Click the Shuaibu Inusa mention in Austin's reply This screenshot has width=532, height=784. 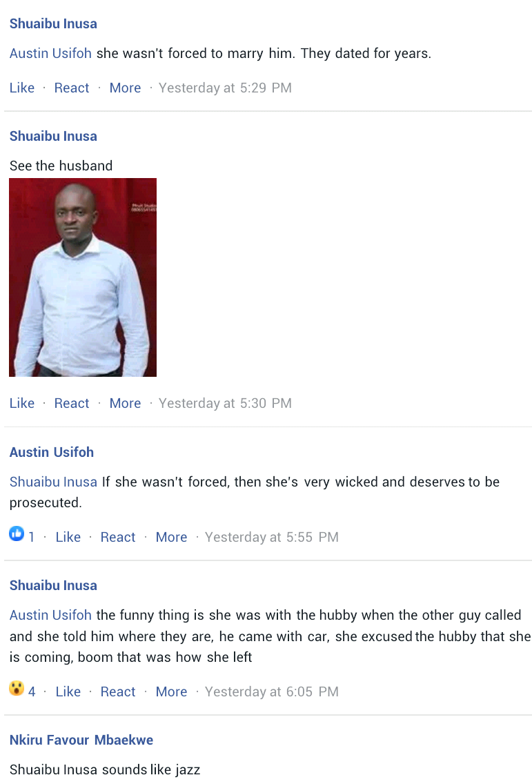53,482
